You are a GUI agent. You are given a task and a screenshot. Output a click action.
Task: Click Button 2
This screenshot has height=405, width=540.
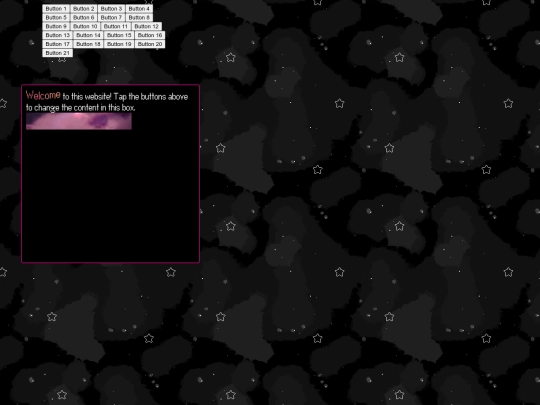pyautogui.click(x=84, y=9)
